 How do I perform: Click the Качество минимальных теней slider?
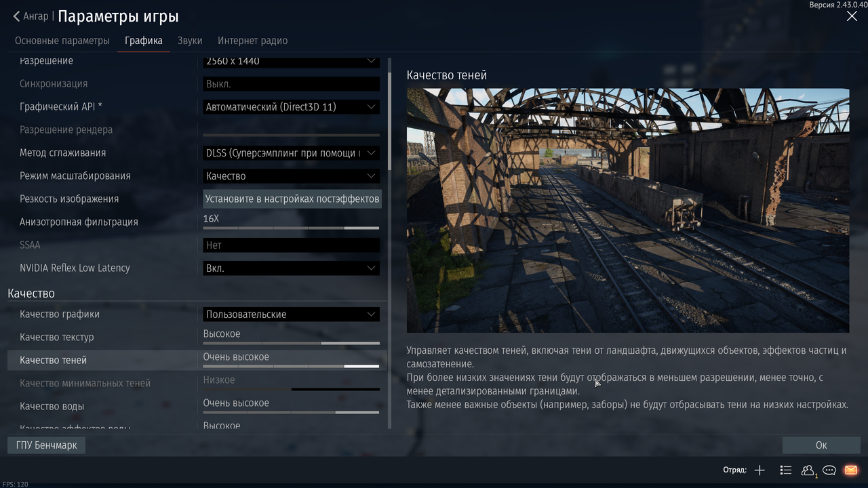tap(292, 389)
